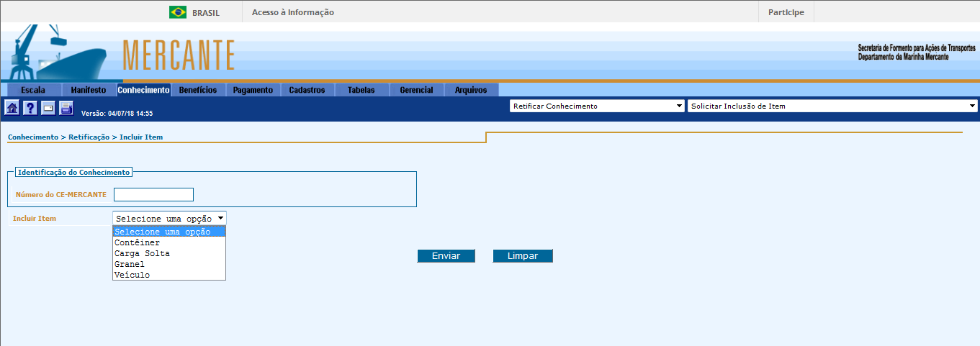The image size is (980, 346).
Task: Choose Contêiner from the dropdown list
Action: click(x=169, y=242)
